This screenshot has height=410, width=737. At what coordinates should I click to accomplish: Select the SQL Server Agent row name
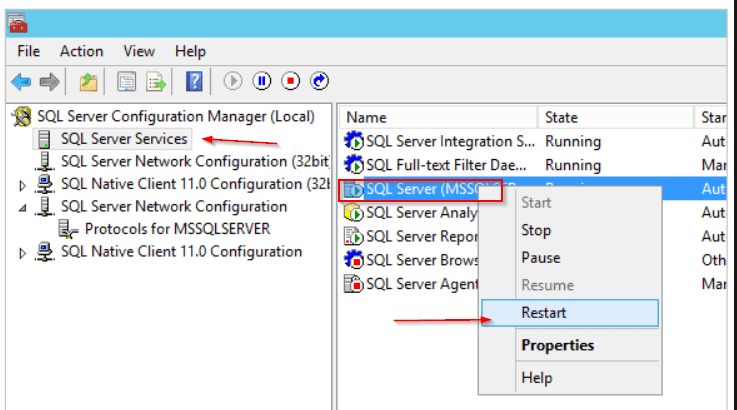(422, 284)
